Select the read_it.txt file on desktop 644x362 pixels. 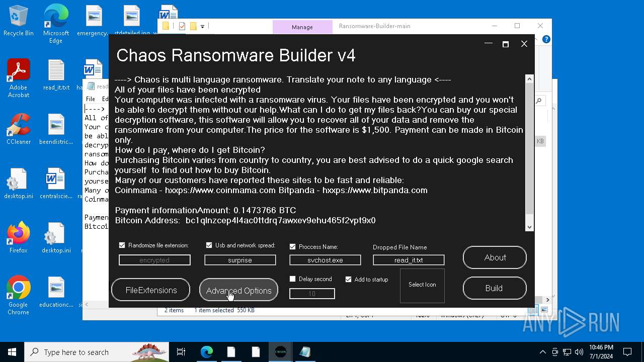click(56, 75)
